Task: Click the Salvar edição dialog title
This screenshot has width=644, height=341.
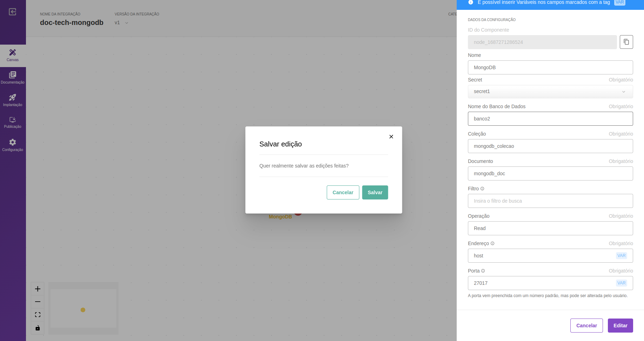Action: (281, 144)
